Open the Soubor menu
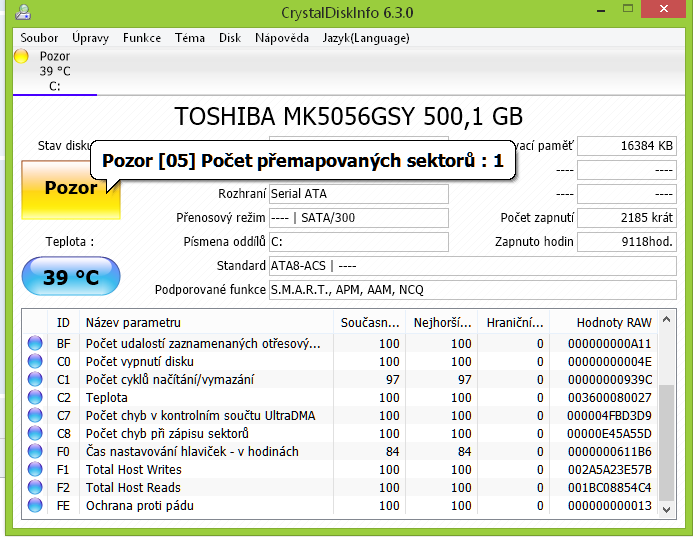 pyautogui.click(x=39, y=38)
